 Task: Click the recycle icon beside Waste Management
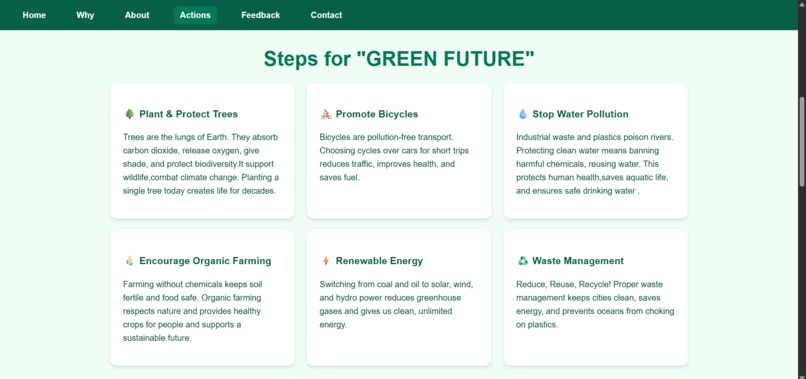522,261
